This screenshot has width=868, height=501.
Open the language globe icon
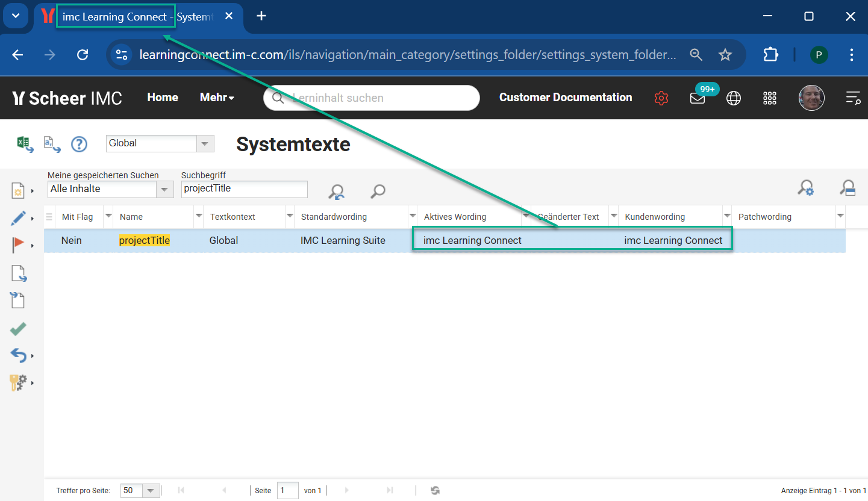click(733, 98)
